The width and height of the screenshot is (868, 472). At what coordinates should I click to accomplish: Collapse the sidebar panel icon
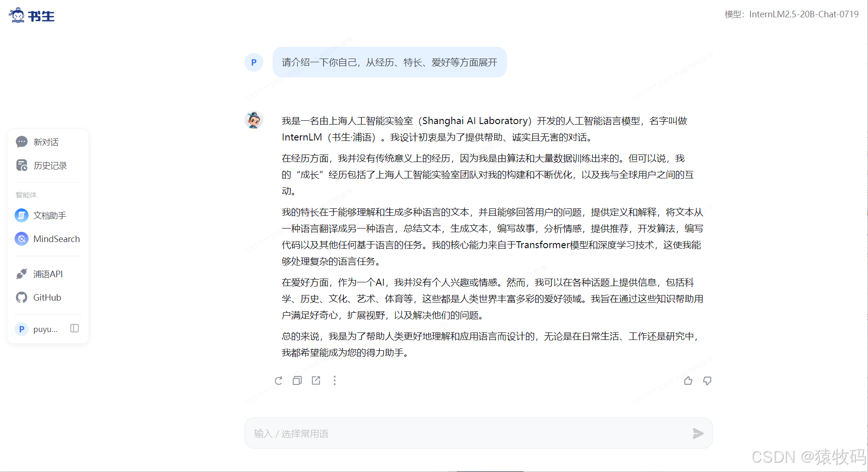coord(74,328)
